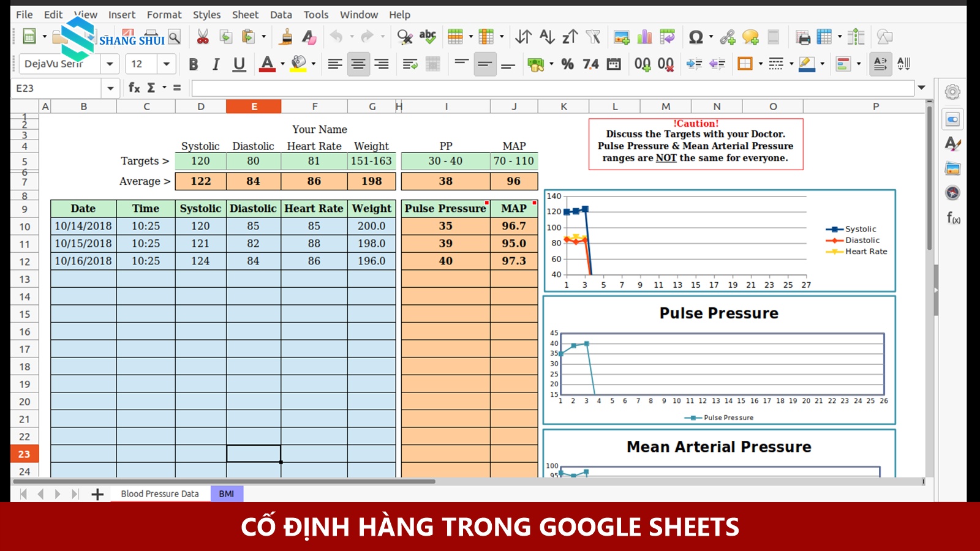
Task: Open the sidebar Gallery icon
Action: coord(952,168)
